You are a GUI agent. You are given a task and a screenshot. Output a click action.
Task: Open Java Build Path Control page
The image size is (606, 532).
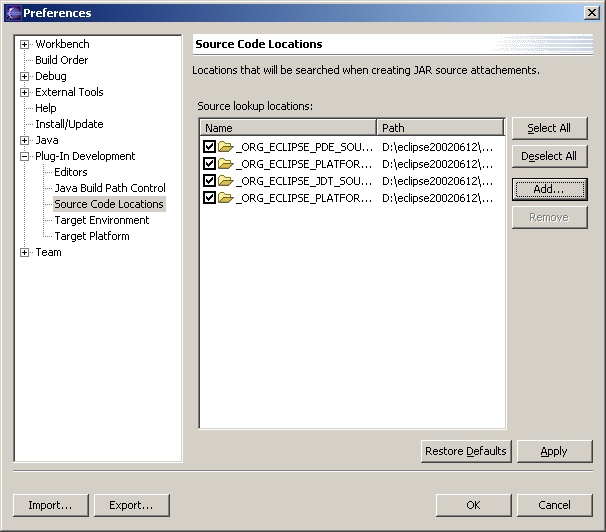point(109,188)
